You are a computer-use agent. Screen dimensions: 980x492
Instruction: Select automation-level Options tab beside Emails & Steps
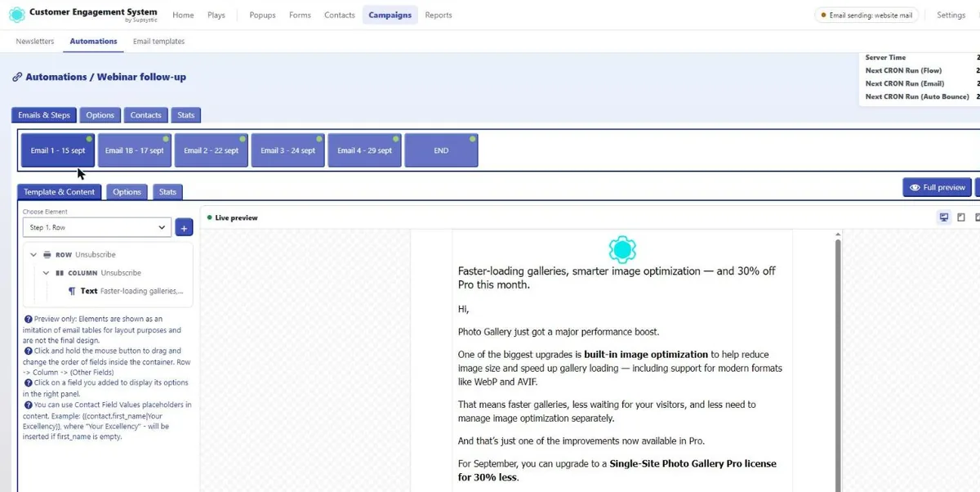(x=100, y=115)
